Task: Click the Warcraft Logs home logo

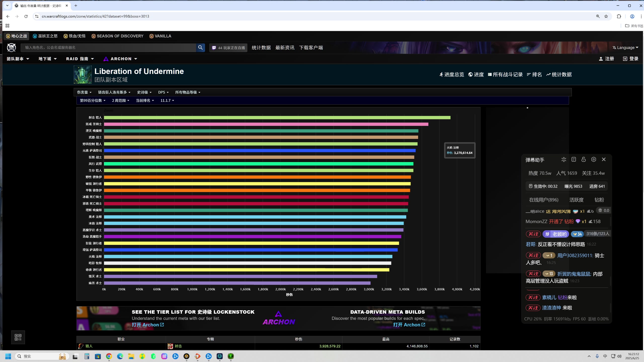Action: pyautogui.click(x=11, y=48)
